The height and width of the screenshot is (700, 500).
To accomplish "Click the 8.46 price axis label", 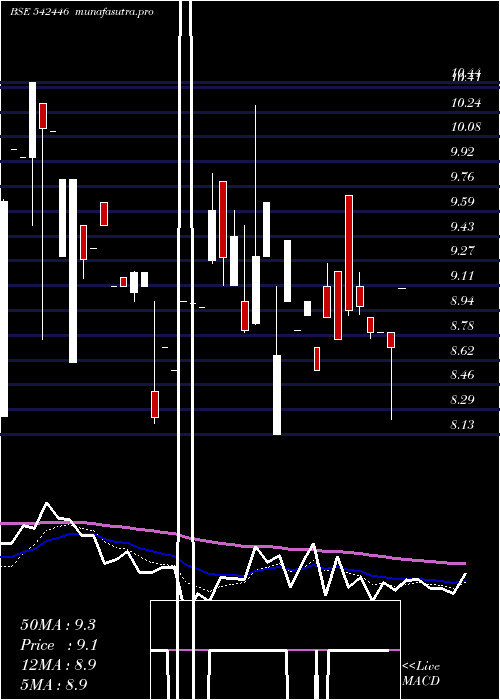I will [462, 375].
